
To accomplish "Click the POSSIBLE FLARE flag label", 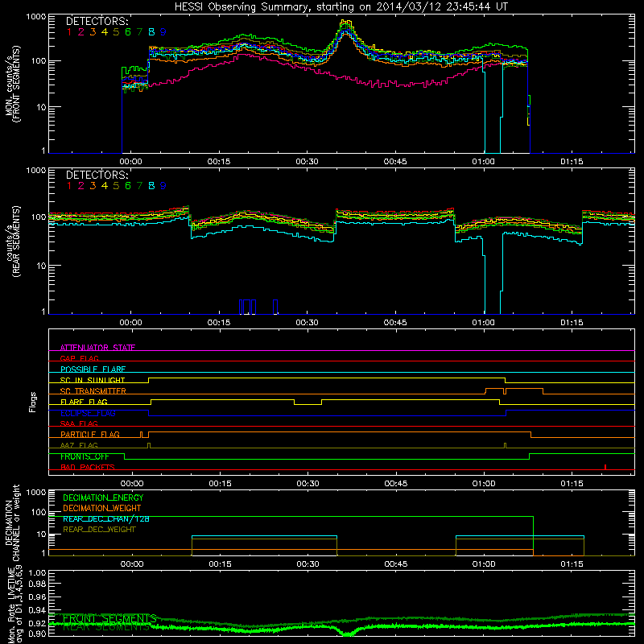I will coord(93,369).
